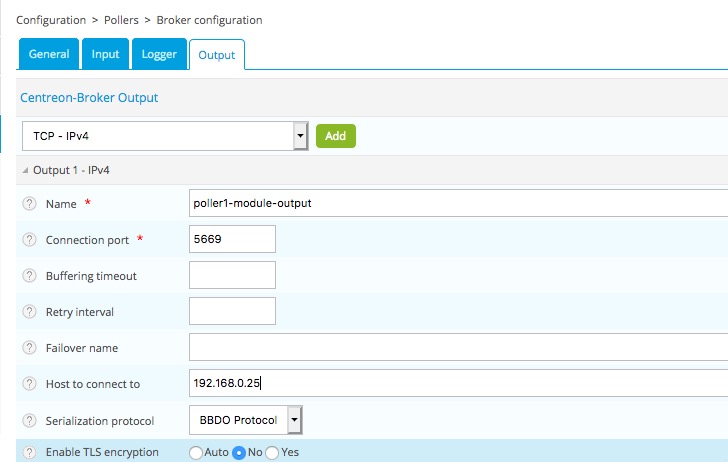Focus the Failover name text field
The image size is (728, 462).
pyautogui.click(x=456, y=347)
